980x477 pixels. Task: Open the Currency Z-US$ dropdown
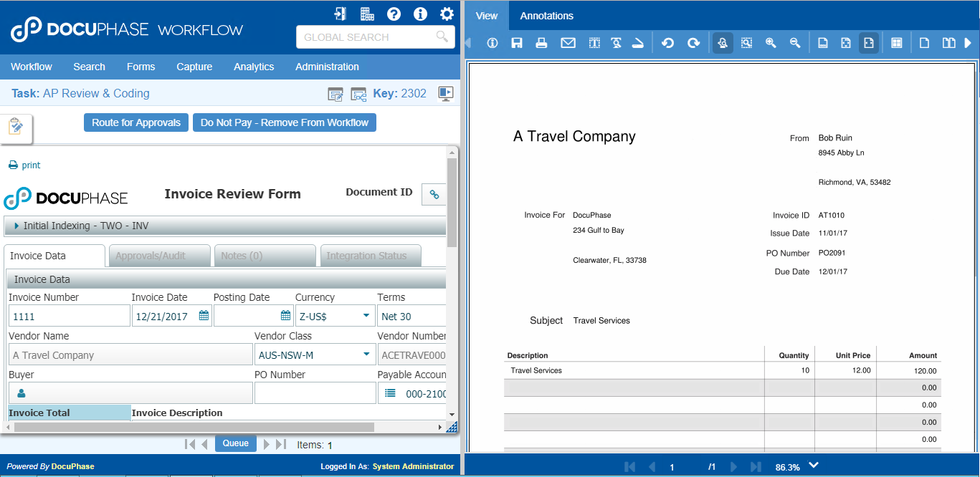(366, 316)
